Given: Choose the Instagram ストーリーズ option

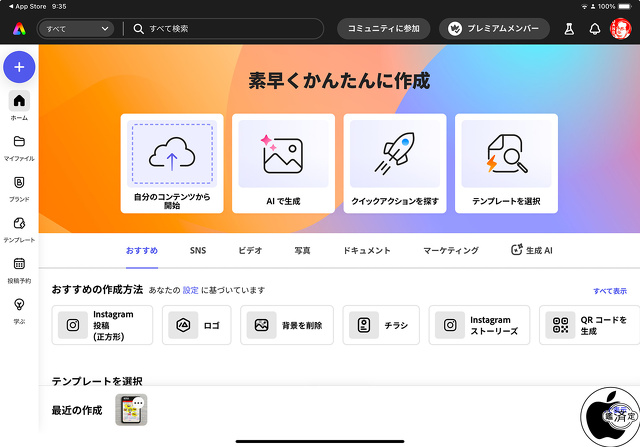Looking at the screenshot, I should coord(480,325).
